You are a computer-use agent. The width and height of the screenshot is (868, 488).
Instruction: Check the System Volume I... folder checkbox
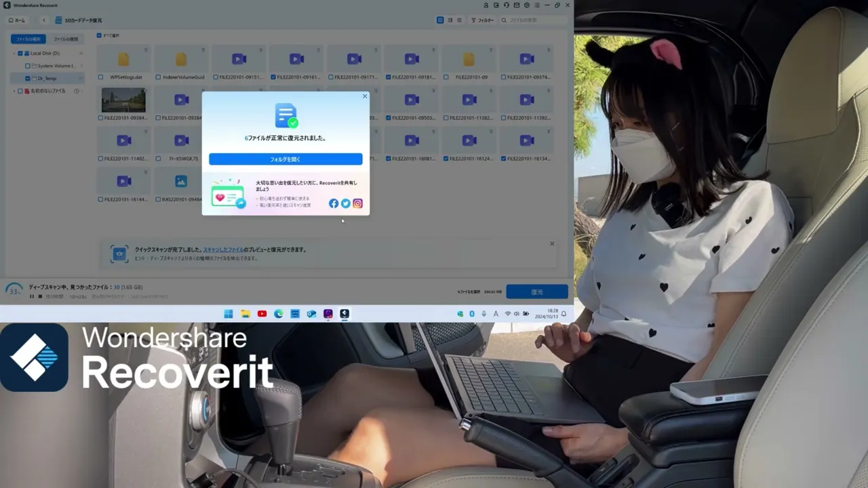(x=27, y=66)
